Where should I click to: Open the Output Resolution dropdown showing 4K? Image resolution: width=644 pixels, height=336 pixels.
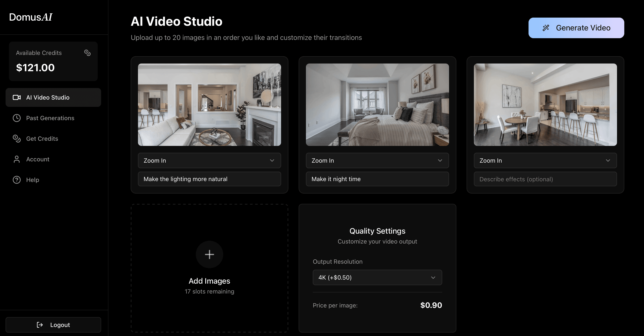click(377, 277)
